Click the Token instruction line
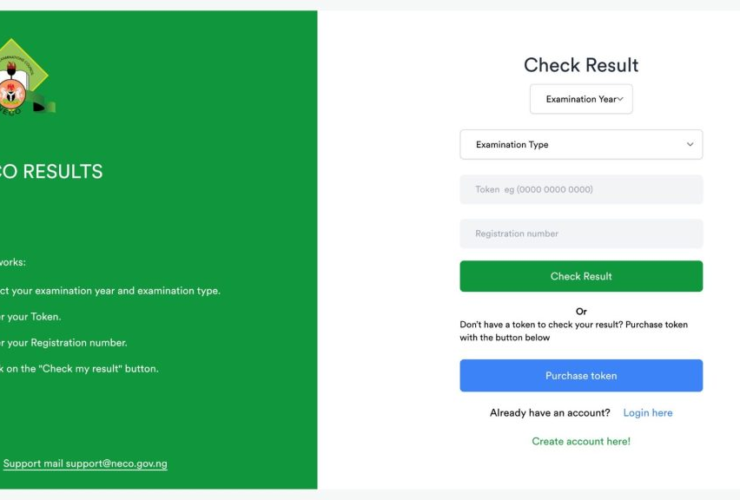Image resolution: width=740 pixels, height=500 pixels. (x=30, y=317)
